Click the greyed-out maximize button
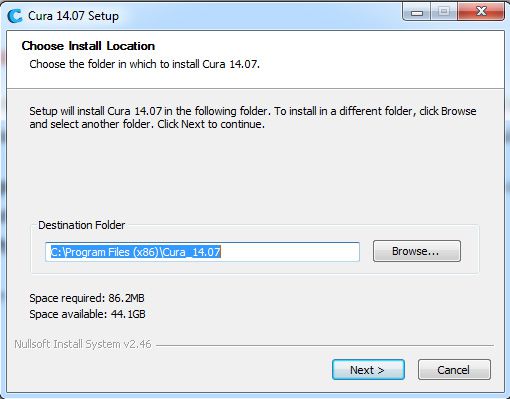Image resolution: width=510 pixels, height=399 pixels. [x=444, y=12]
